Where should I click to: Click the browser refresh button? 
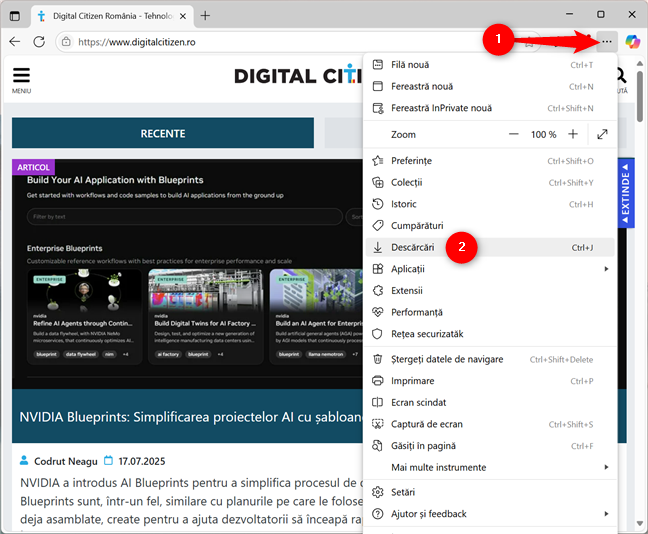[39, 42]
